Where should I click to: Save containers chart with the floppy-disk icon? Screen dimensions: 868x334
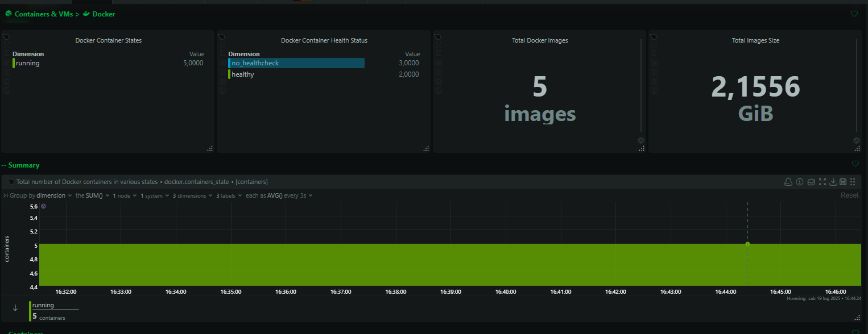pos(843,182)
